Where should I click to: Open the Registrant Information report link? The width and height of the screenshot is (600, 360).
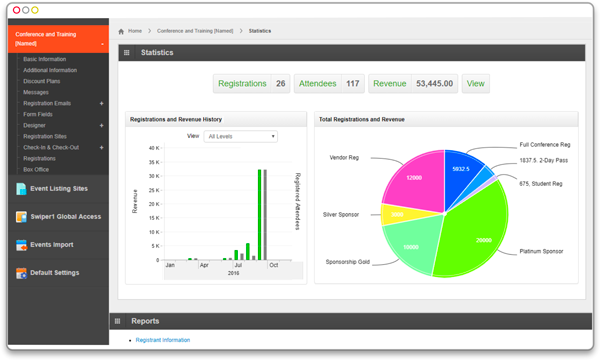[x=163, y=340]
